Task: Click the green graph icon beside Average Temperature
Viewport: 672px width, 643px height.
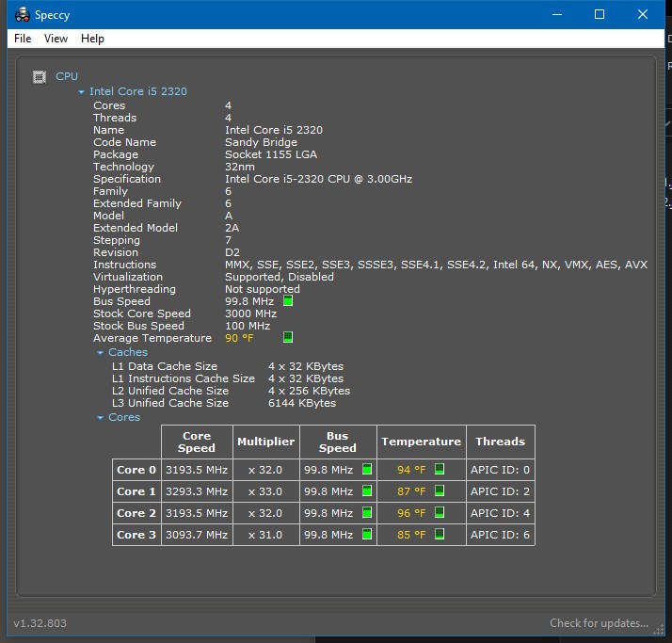Action: click(288, 337)
